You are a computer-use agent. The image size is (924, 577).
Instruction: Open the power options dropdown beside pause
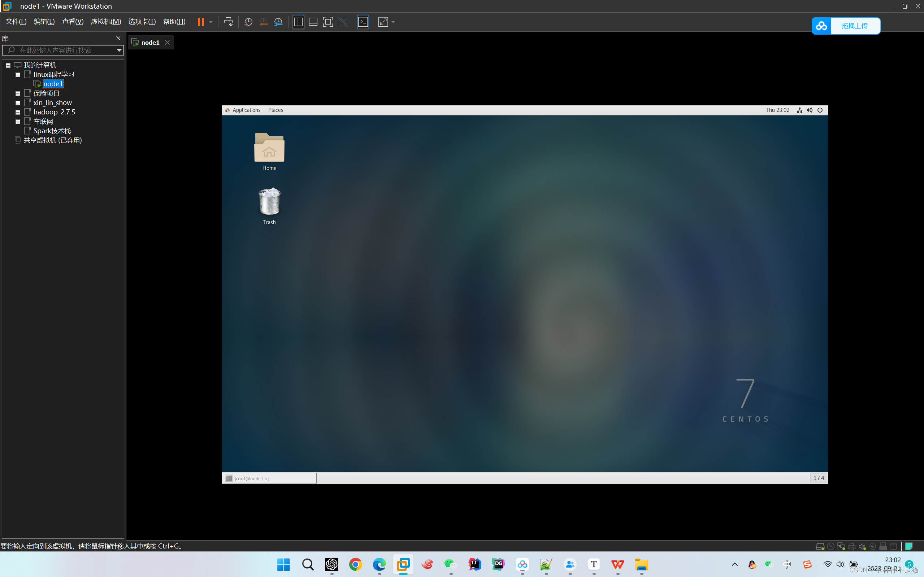pyautogui.click(x=211, y=22)
